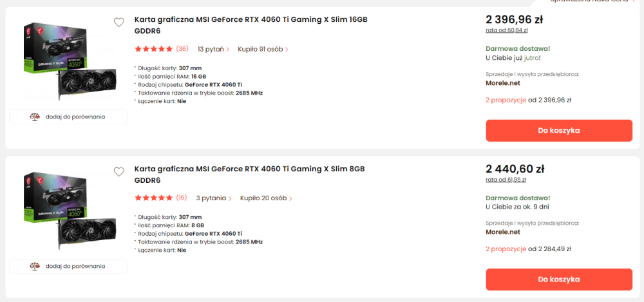Add the 16GB card to cart
This screenshot has width=644, height=302.
coord(558,131)
